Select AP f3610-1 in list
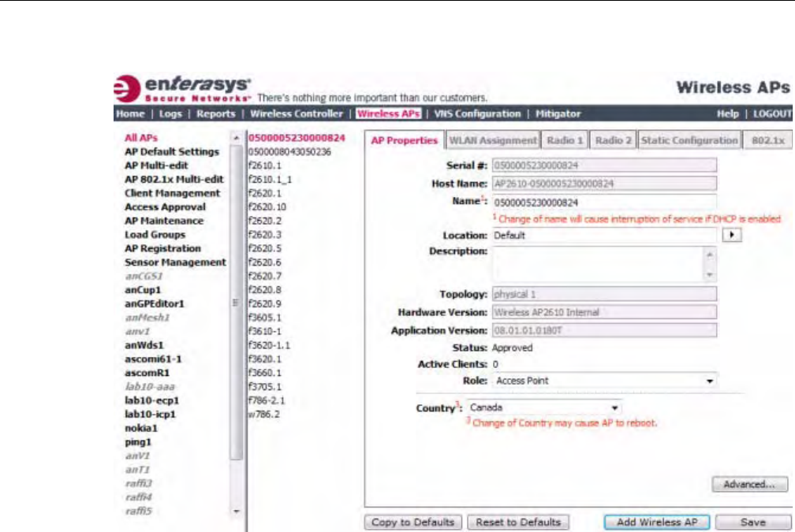795x532 pixels. point(265,331)
